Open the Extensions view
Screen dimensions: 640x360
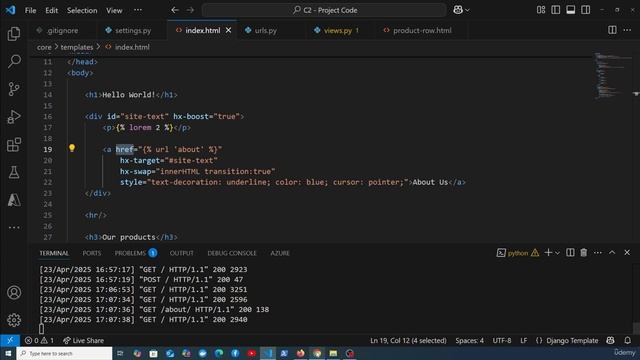pyautogui.click(x=14, y=144)
